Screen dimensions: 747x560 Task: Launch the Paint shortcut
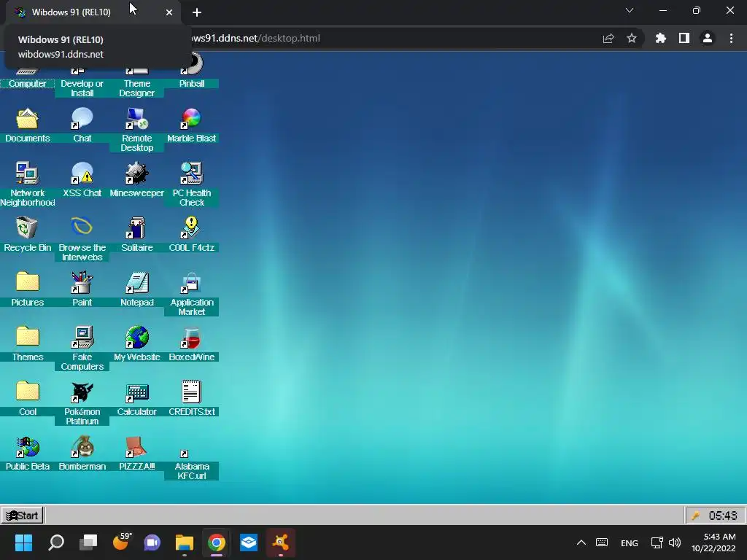click(x=82, y=283)
